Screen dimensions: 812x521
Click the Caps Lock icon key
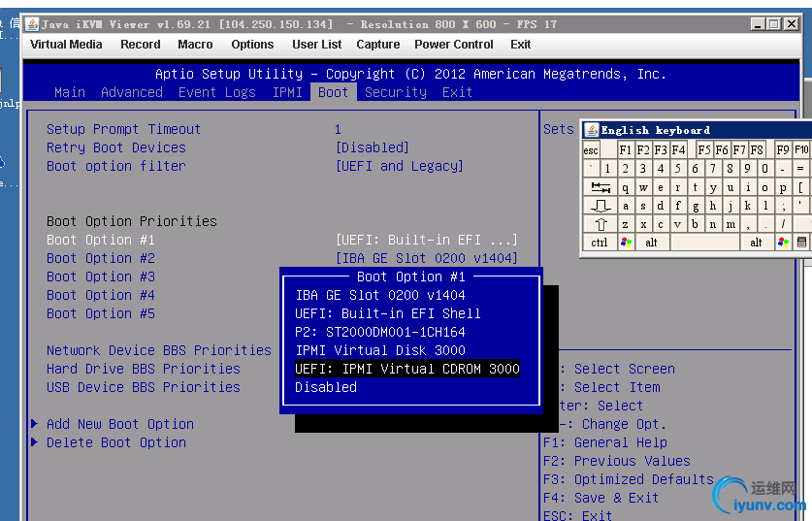point(601,206)
